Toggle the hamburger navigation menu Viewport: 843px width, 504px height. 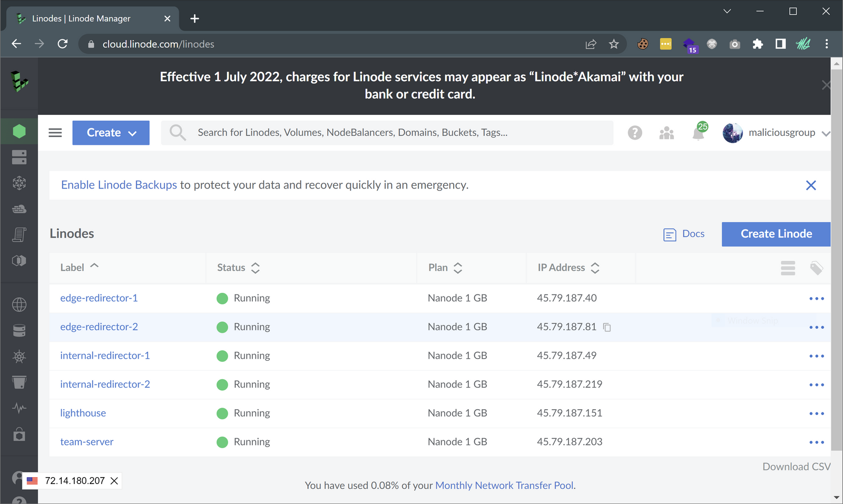[x=55, y=133]
